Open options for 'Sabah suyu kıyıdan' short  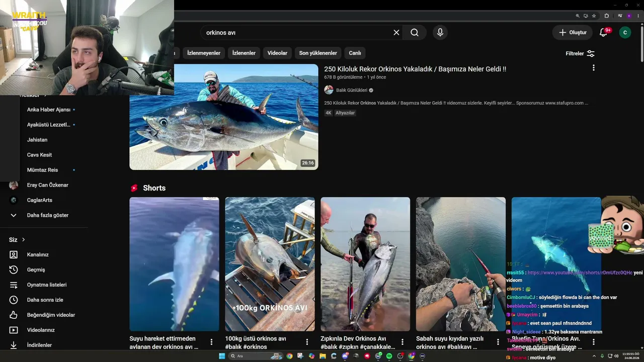[498, 342]
